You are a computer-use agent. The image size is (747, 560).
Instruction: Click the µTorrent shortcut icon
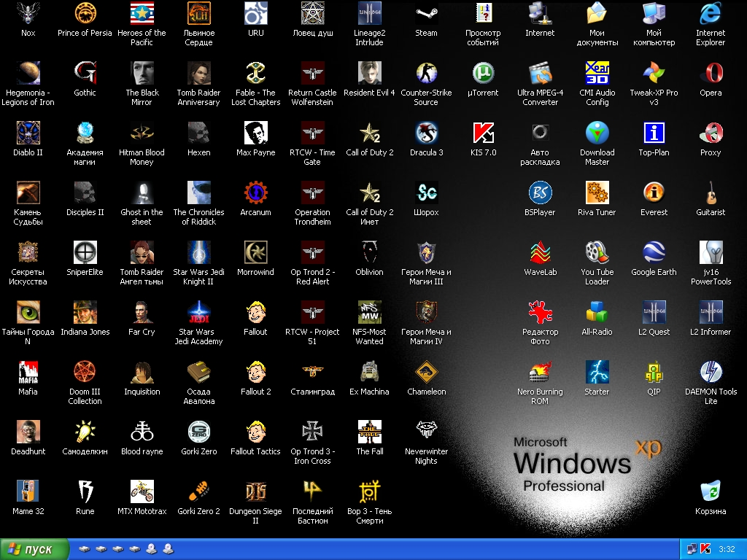click(x=483, y=73)
